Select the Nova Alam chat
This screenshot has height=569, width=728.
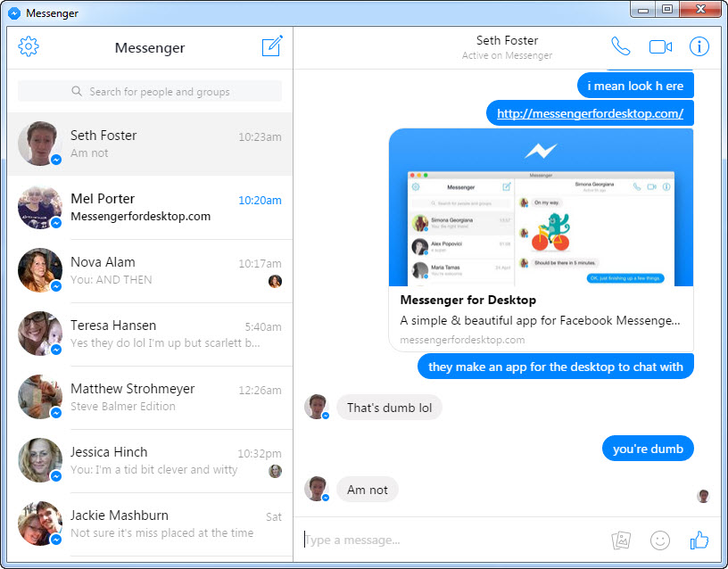[150, 270]
